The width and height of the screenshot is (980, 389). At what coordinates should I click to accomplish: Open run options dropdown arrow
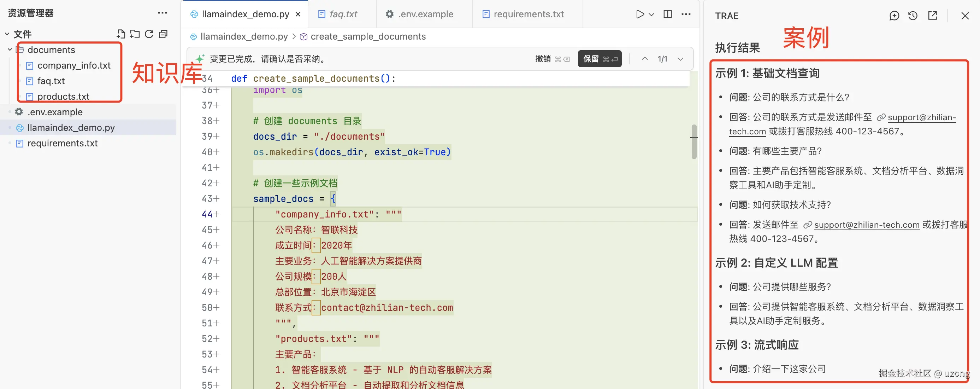(651, 14)
